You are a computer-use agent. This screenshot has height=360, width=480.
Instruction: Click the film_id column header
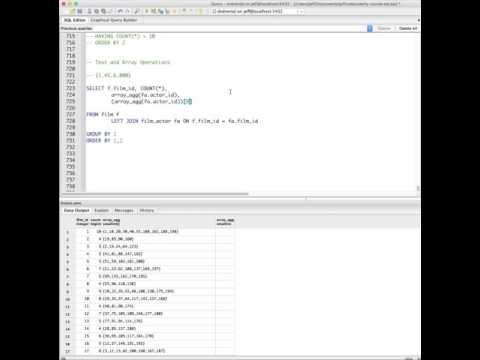click(82, 222)
